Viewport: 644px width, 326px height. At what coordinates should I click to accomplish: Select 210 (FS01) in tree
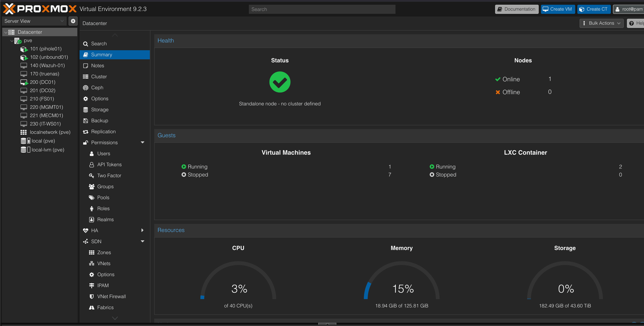coord(40,99)
